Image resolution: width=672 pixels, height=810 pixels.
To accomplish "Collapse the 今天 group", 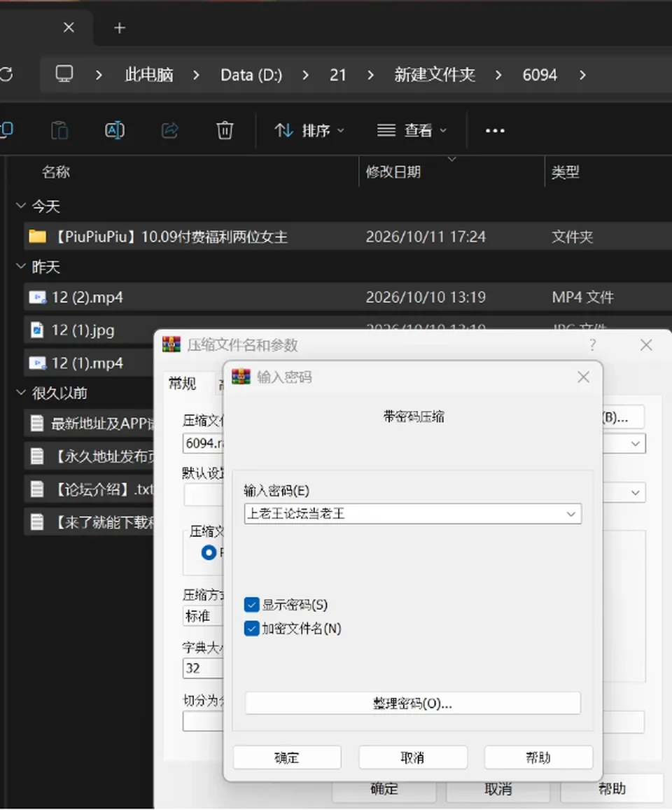I will 21,206.
